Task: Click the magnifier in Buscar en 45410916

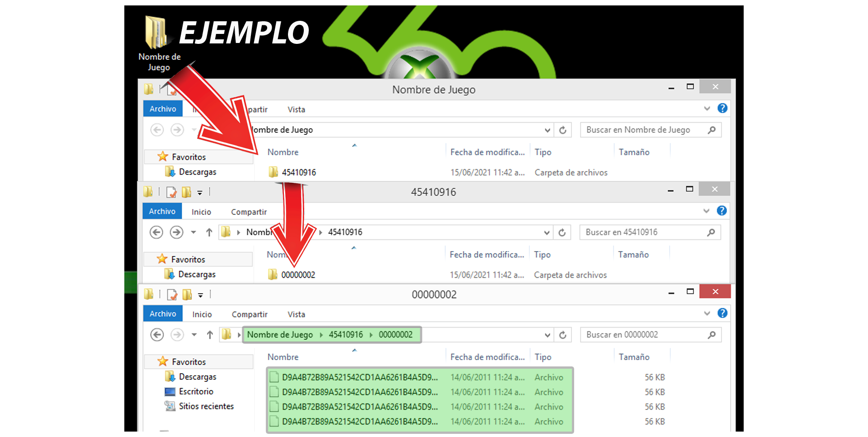Action: [x=711, y=233]
